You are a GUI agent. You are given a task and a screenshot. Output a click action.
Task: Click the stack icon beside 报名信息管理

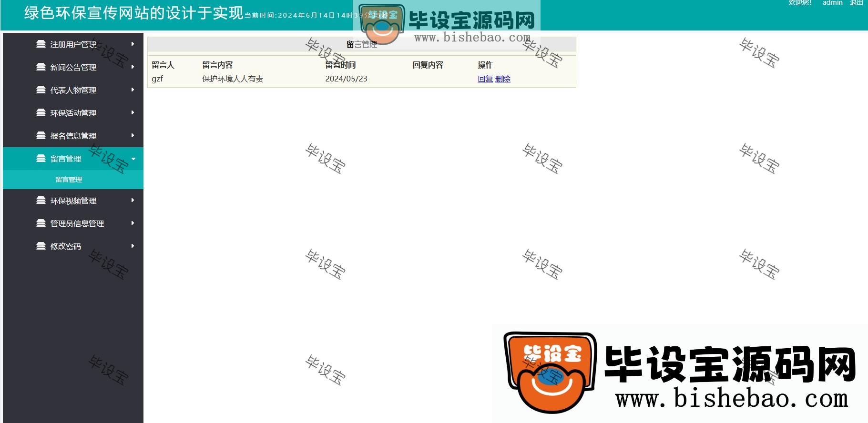coord(41,135)
